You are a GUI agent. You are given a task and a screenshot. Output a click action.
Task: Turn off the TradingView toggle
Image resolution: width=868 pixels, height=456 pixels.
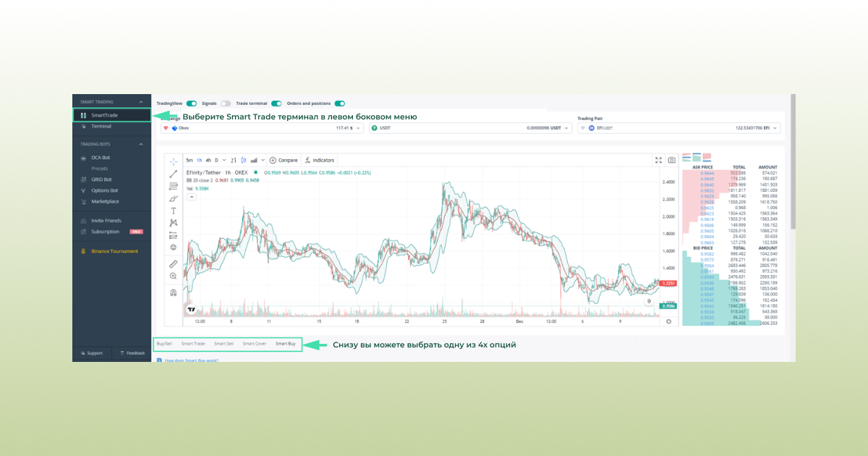pyautogui.click(x=192, y=104)
